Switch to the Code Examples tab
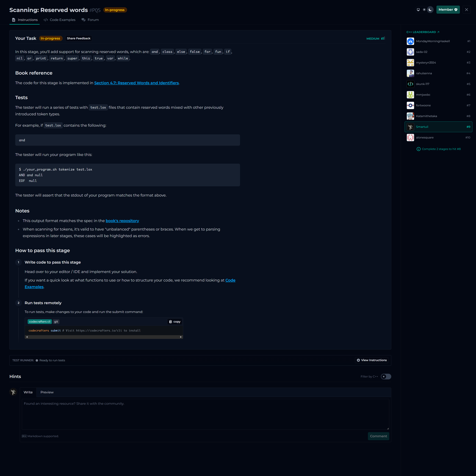 click(60, 20)
